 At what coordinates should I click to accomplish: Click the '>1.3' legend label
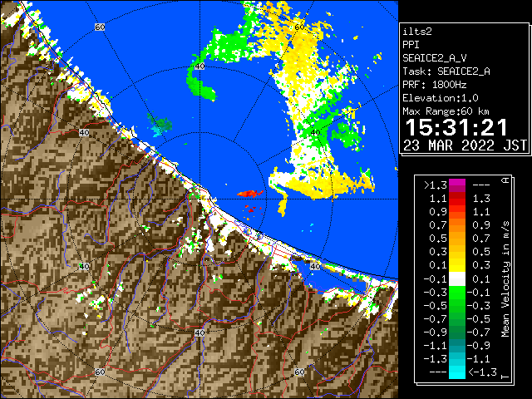point(436,185)
